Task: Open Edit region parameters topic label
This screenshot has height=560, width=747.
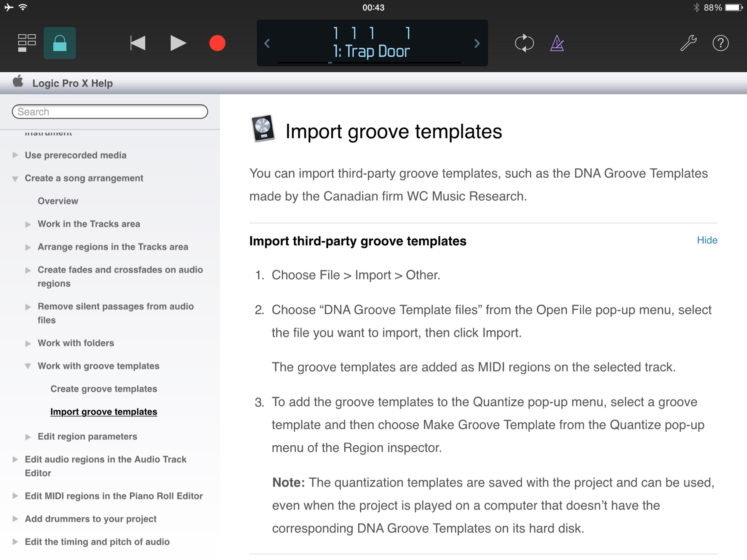Action: pyautogui.click(x=87, y=436)
